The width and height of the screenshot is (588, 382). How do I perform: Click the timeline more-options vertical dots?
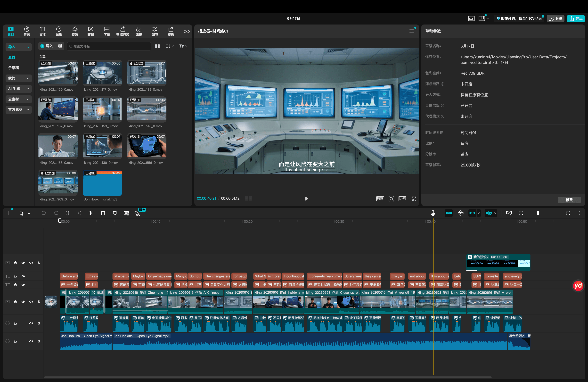[x=580, y=213]
